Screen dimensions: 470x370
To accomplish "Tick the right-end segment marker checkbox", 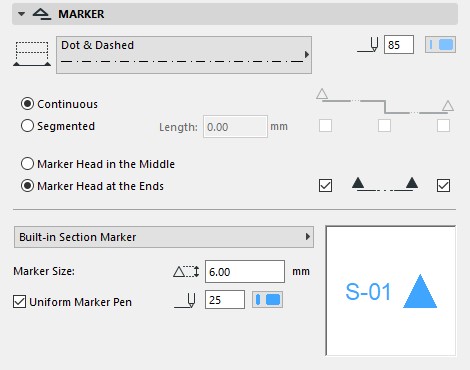I will (x=443, y=126).
